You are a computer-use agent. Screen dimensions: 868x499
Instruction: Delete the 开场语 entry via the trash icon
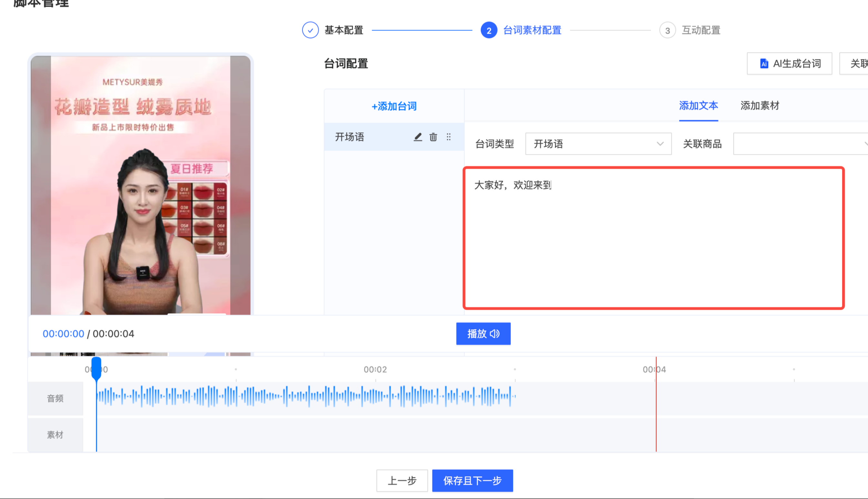[x=433, y=137]
